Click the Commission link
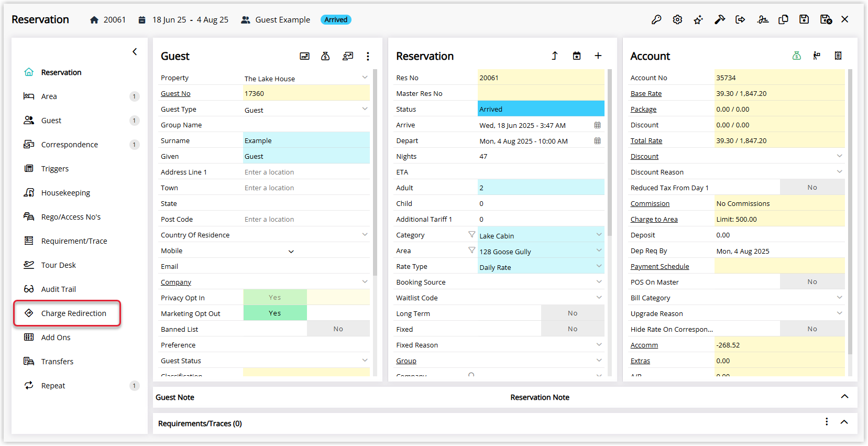 [650, 203]
